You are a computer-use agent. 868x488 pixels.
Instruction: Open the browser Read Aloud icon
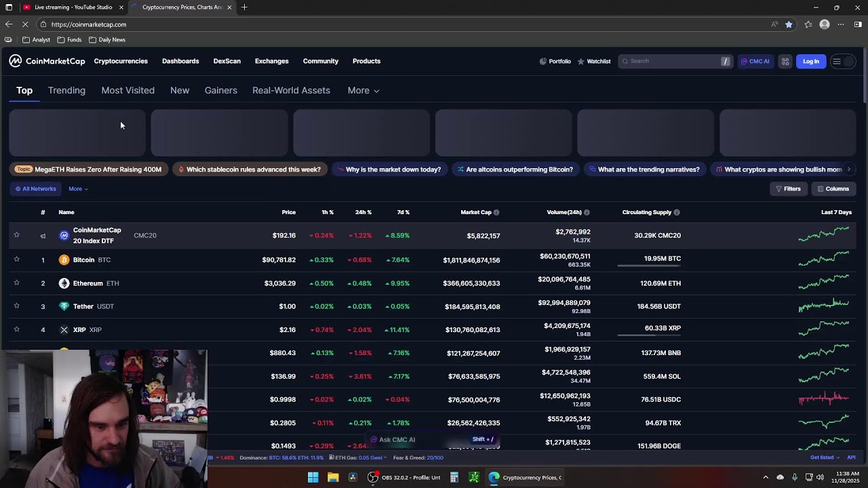(774, 24)
